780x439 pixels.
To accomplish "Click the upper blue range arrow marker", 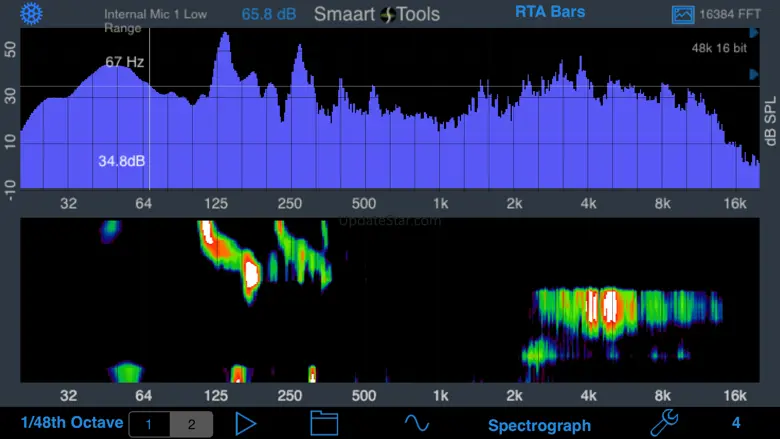I will tap(754, 33).
